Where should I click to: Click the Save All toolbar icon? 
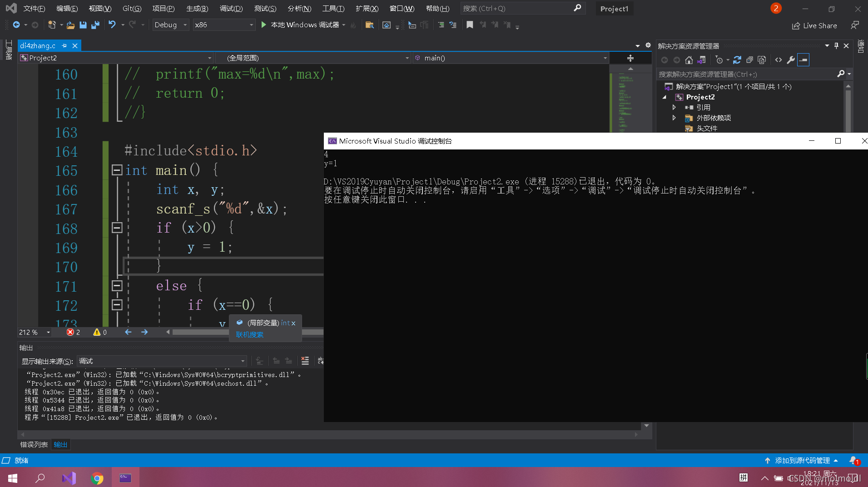(95, 25)
